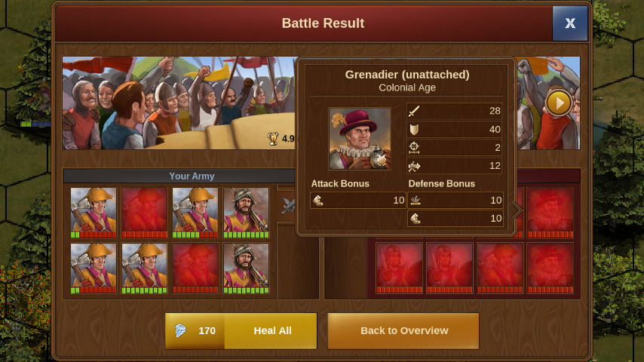This screenshot has width=644, height=362.
Task: Click Back to Overview button
Action: (403, 331)
